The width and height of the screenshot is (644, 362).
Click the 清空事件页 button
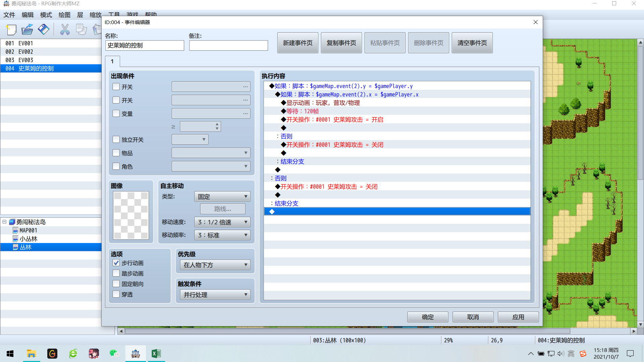click(472, 43)
